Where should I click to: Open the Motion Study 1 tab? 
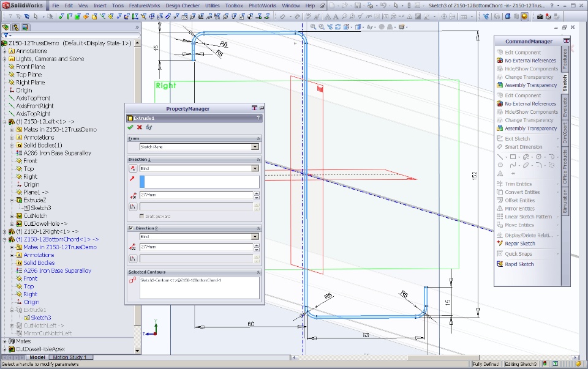[70, 357]
